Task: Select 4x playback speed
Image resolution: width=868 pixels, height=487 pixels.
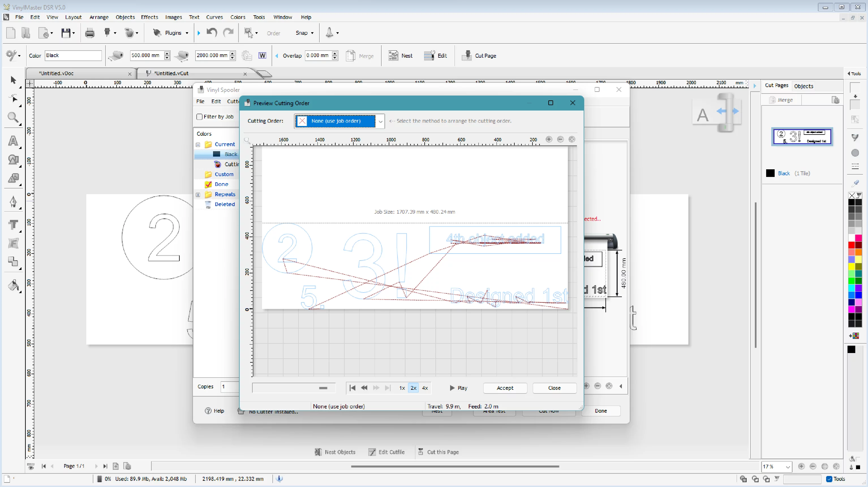Action: pos(425,388)
